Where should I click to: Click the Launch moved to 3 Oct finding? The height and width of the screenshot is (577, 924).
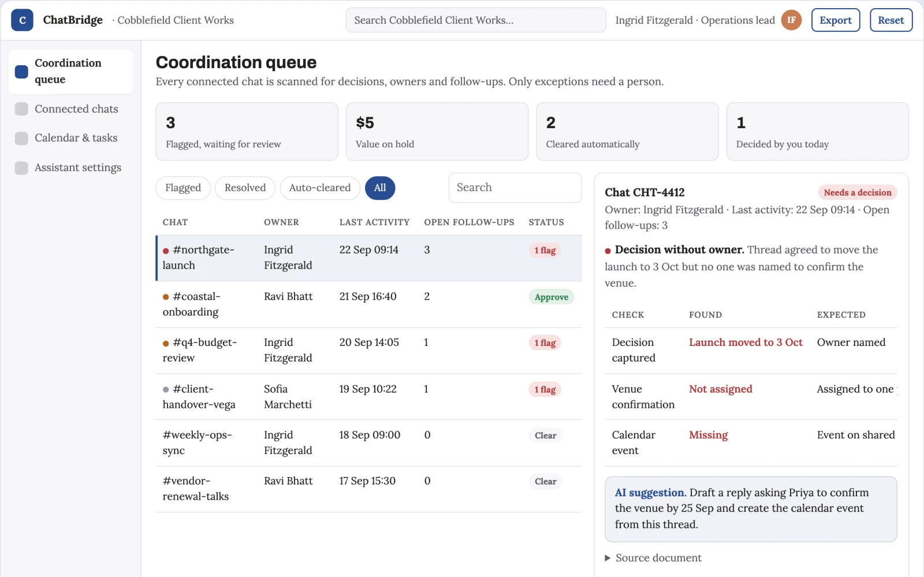746,343
